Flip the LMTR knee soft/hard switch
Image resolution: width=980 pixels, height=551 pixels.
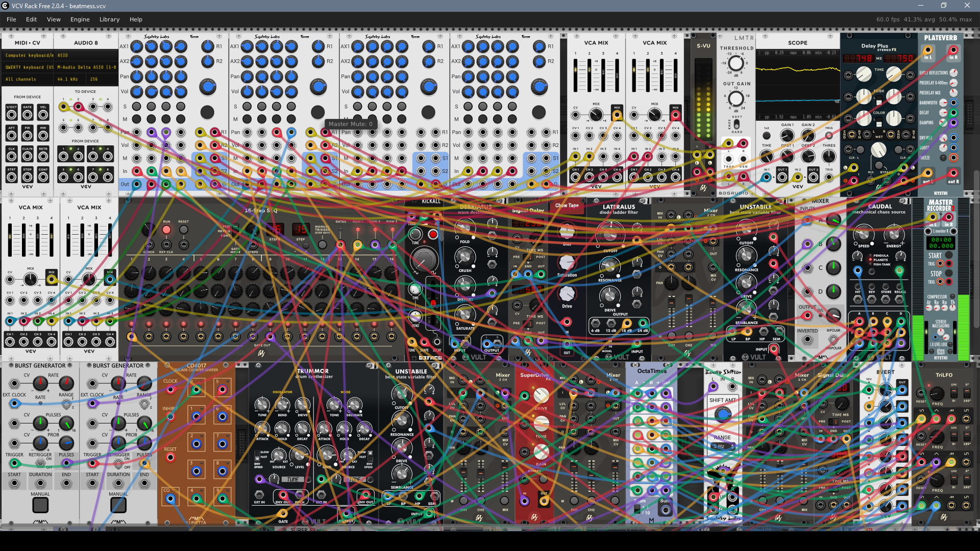pos(737,124)
